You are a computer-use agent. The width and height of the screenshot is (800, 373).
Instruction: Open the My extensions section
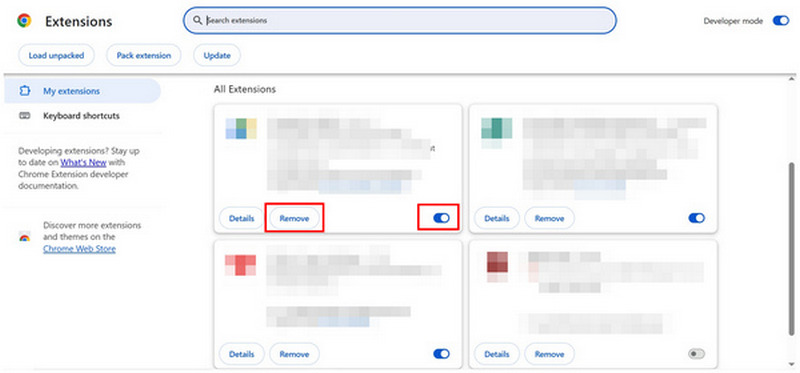[x=83, y=91]
